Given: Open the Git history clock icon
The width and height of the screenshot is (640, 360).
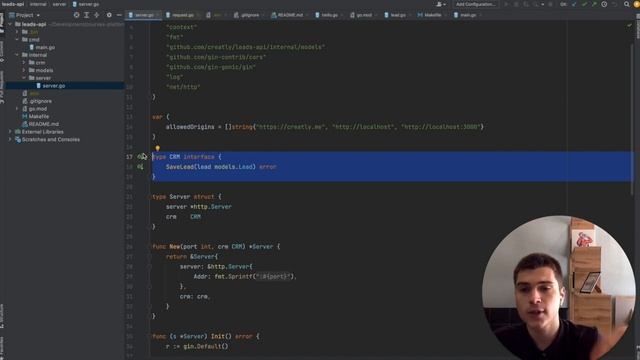Looking at the screenshot, I should coord(604,4).
